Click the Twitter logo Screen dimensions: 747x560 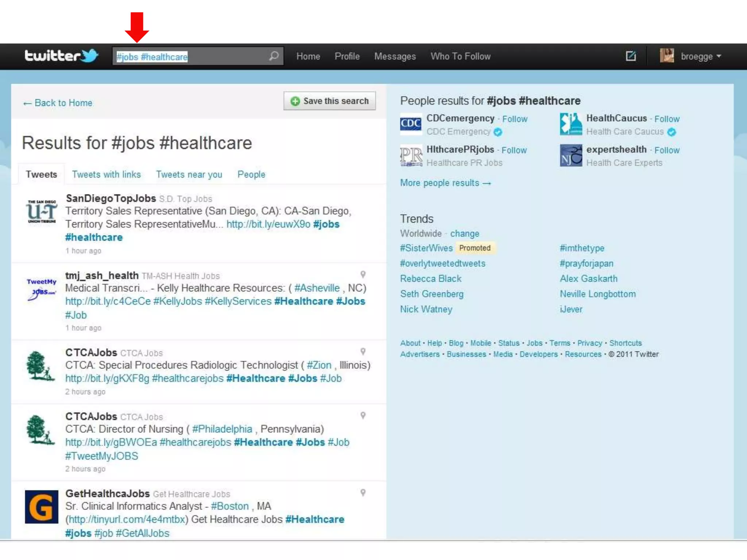coord(61,56)
